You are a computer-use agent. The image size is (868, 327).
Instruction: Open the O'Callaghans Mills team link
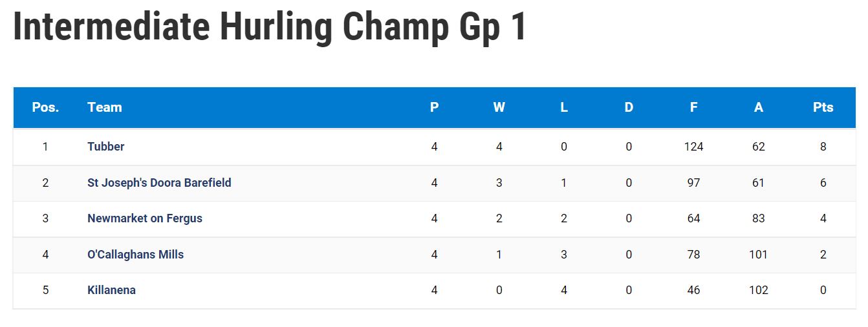point(135,255)
